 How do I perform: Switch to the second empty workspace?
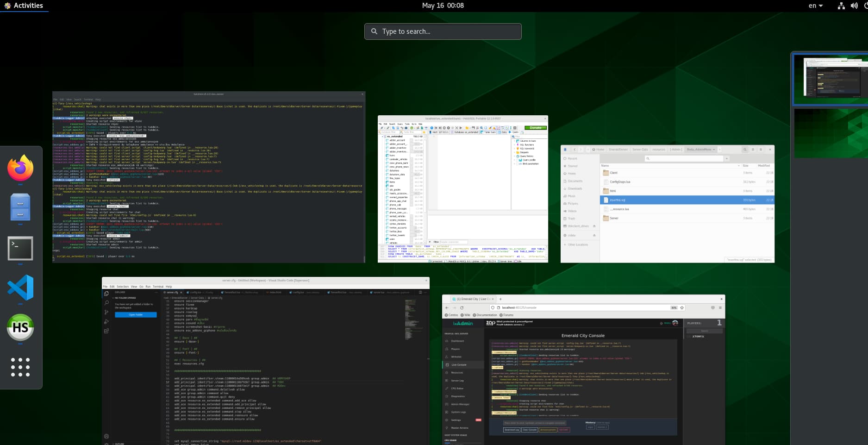point(831,133)
